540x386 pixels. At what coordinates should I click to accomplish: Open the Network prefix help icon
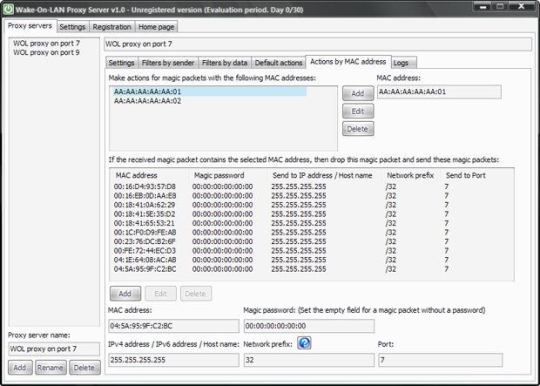304,343
